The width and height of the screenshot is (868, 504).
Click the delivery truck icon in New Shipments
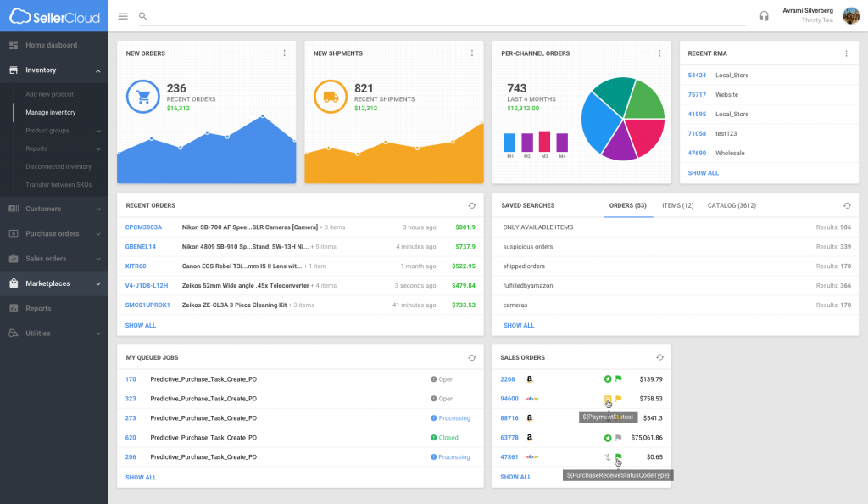(331, 97)
